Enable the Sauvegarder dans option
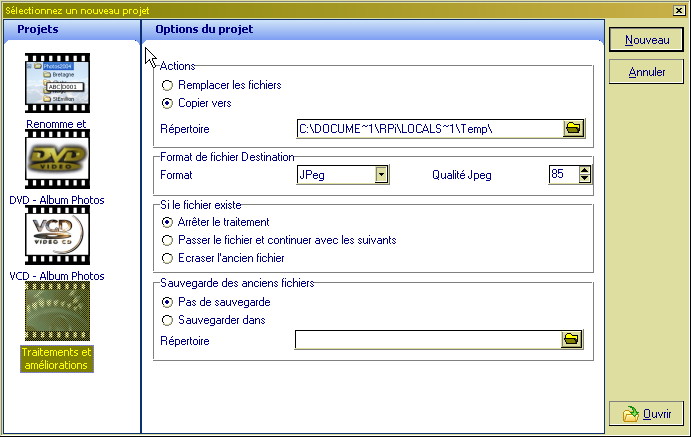 click(x=167, y=320)
